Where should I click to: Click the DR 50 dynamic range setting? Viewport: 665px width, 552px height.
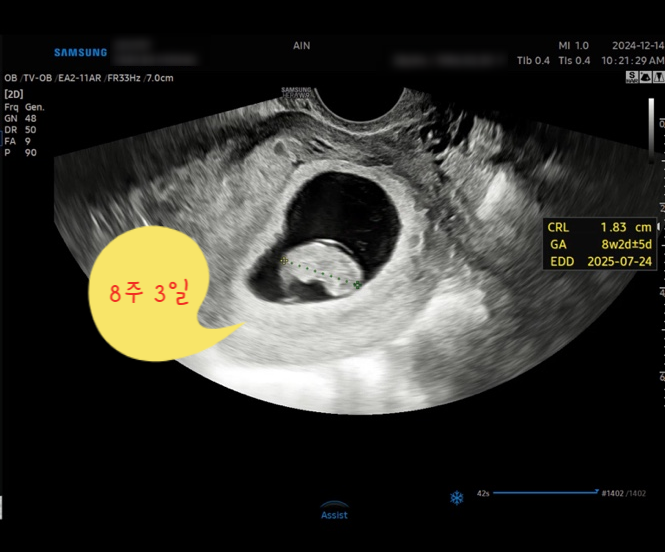tap(20, 130)
